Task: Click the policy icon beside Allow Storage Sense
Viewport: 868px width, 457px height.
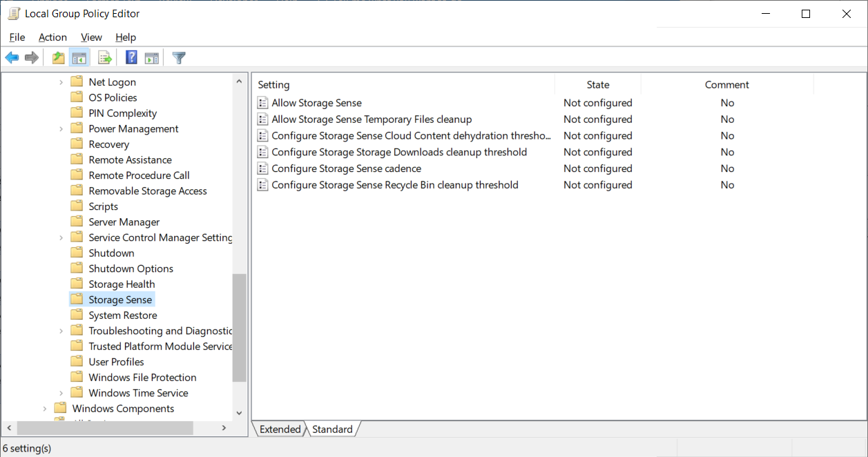Action: point(262,103)
